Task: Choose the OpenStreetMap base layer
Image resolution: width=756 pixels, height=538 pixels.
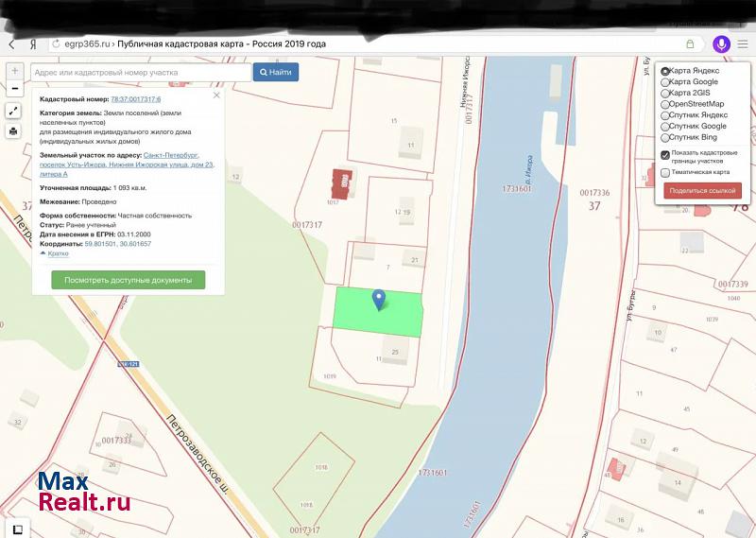Action: [665, 104]
